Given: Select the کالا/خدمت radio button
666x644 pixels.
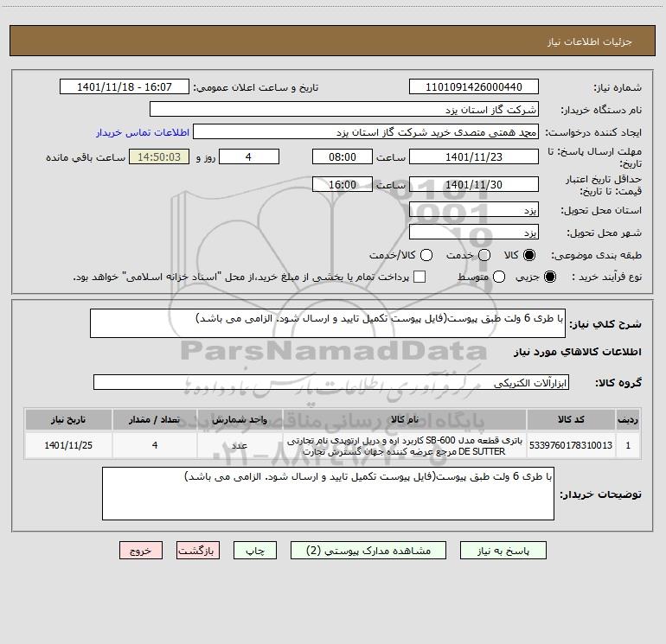Looking at the screenshot, I should coord(426,255).
